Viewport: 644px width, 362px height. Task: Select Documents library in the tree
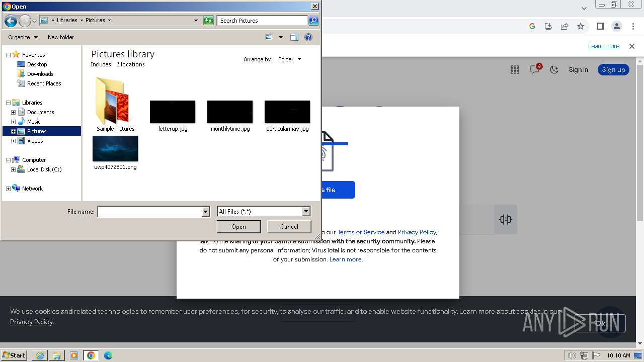40,112
